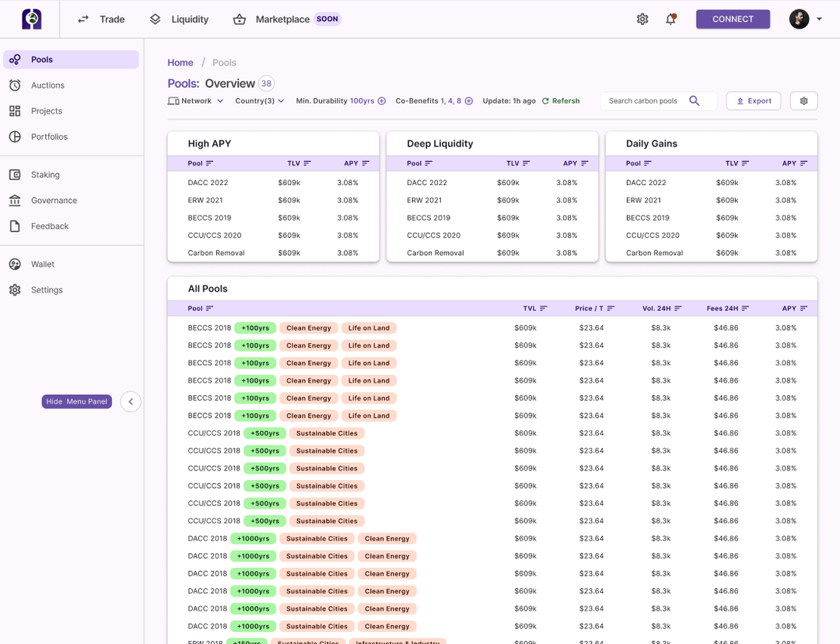Collapse menu panel with chevron button
The width and height of the screenshot is (840, 644).
pos(131,401)
